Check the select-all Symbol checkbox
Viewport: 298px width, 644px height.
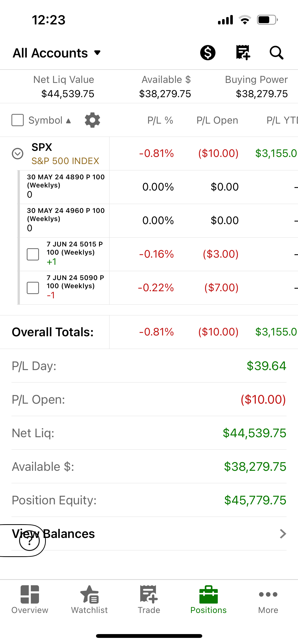tap(18, 120)
